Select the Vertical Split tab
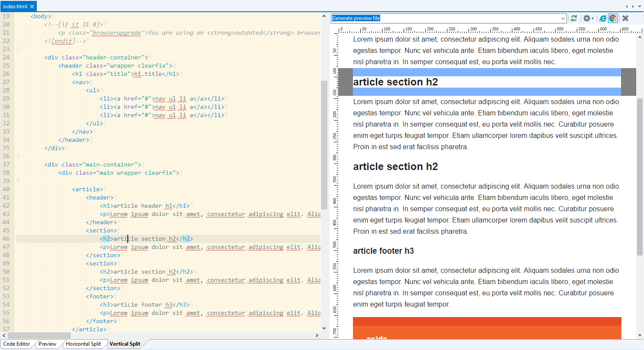 [125, 344]
